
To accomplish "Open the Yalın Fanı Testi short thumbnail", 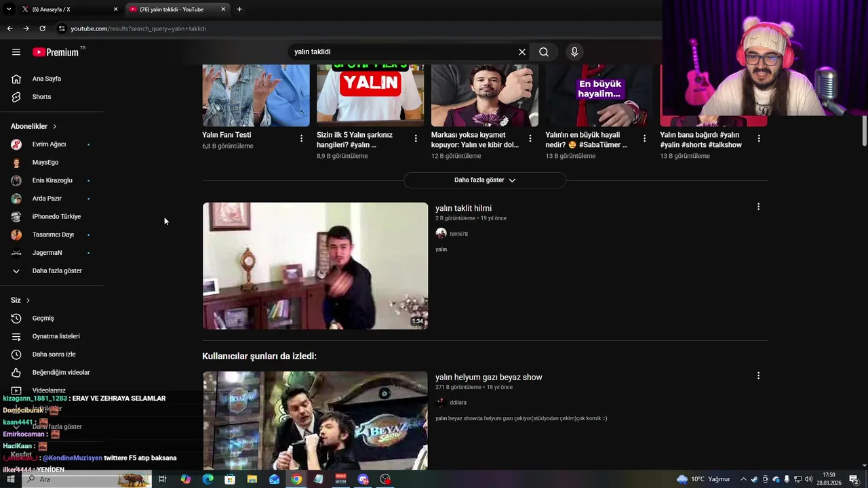I will [256, 96].
